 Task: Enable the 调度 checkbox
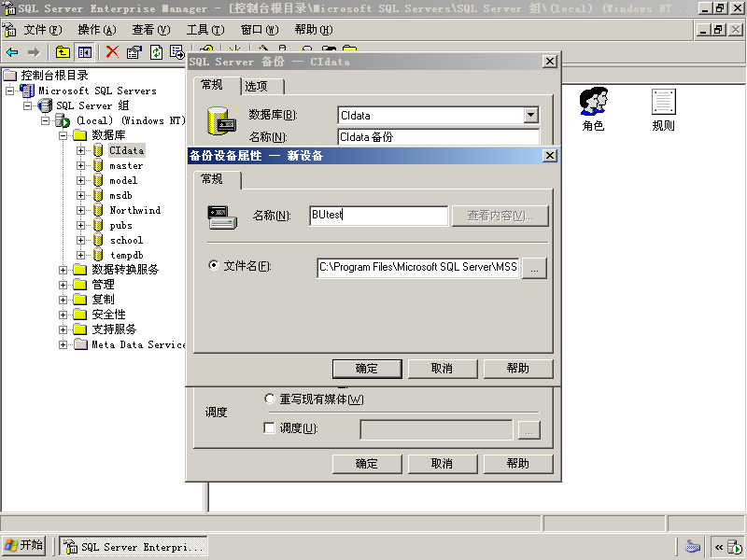pyautogui.click(x=269, y=427)
